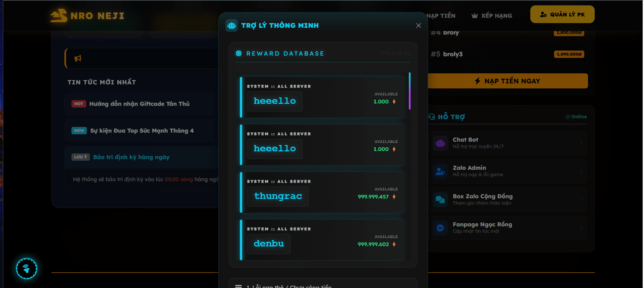644x288 pixels.
Task: Click the second heeello gift code
Action: point(275,149)
